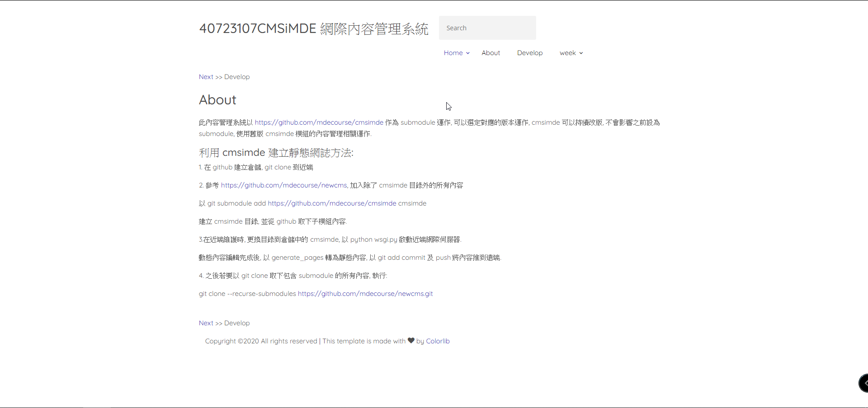Image resolution: width=868 pixels, height=408 pixels.
Task: Expand the Home menu chevron
Action: pyautogui.click(x=468, y=53)
